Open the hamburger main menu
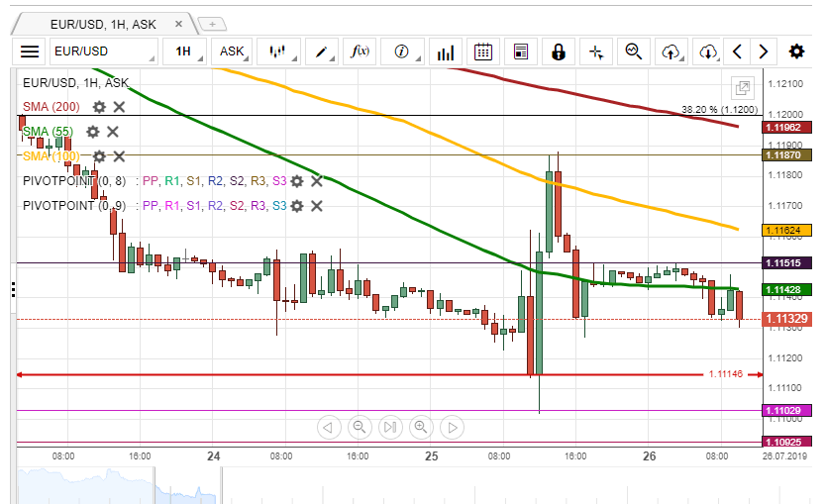 tap(30, 51)
